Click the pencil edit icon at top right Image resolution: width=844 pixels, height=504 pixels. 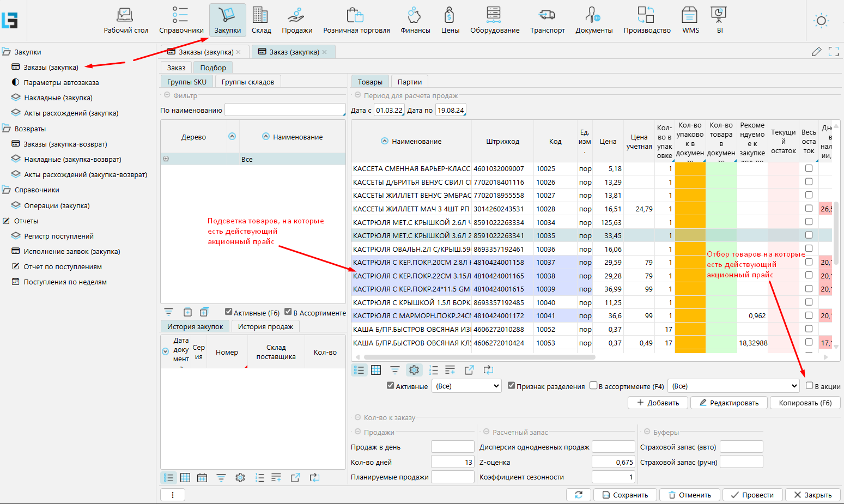[x=816, y=52]
